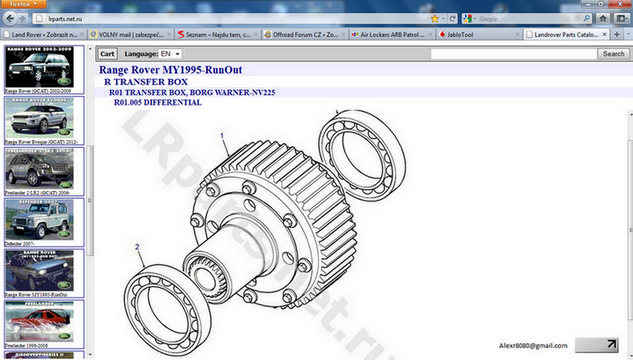Open the R TRANSFER BOX link
Image resolution: width=633 pixels, height=360 pixels.
[146, 82]
